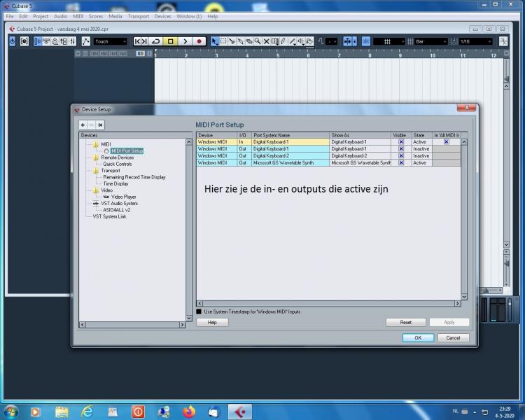This screenshot has width=525, height=420.
Task: Confirm with the OK button
Action: [x=418, y=337]
